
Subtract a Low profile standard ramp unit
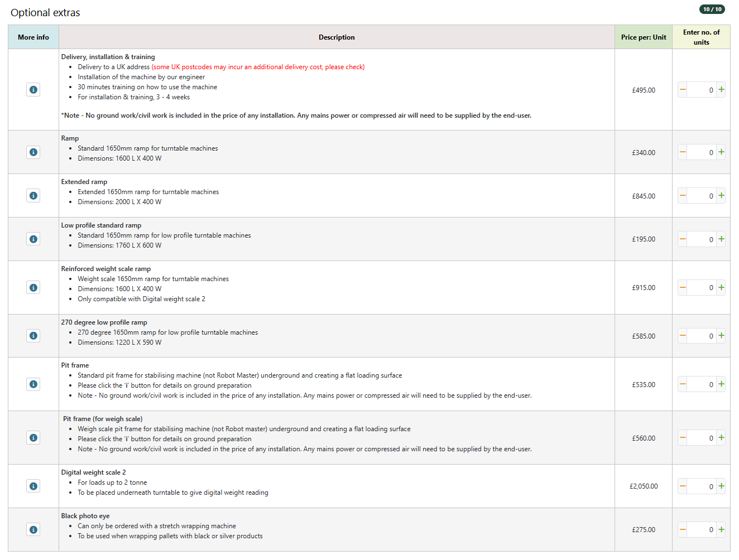[683, 239]
